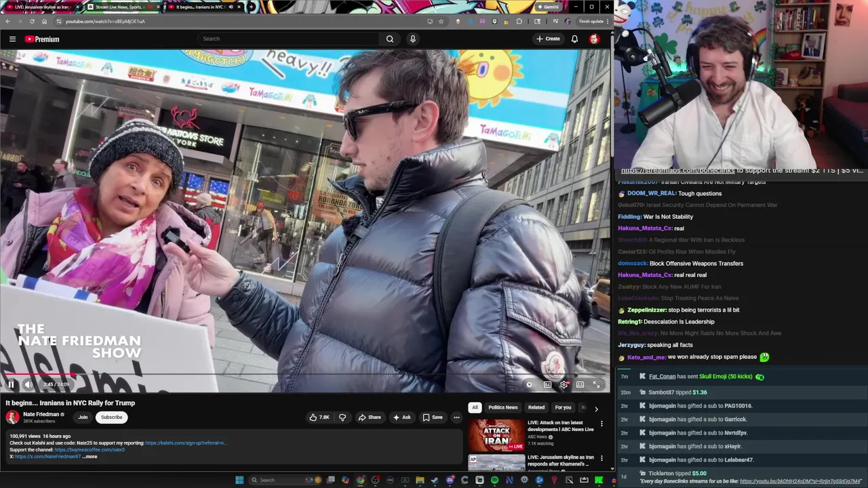The image size is (868, 488).
Task: Click the Ask button under video
Action: click(401, 418)
